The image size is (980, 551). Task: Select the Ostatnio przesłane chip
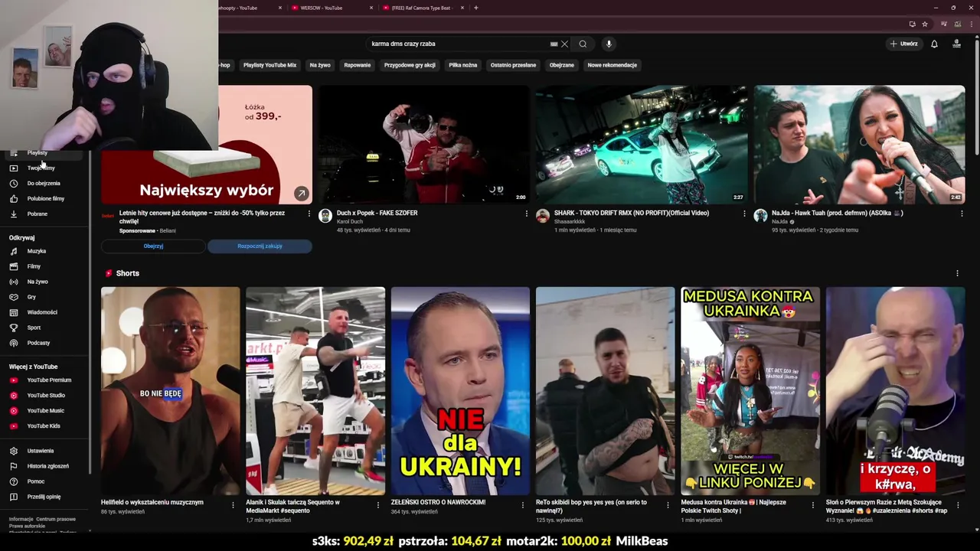tap(513, 65)
